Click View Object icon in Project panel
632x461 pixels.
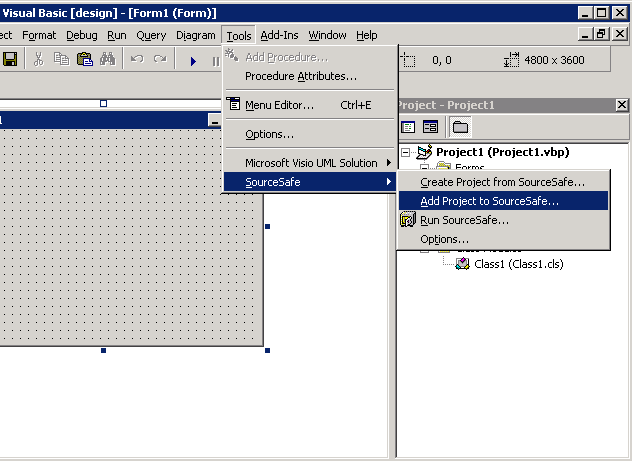pos(430,127)
